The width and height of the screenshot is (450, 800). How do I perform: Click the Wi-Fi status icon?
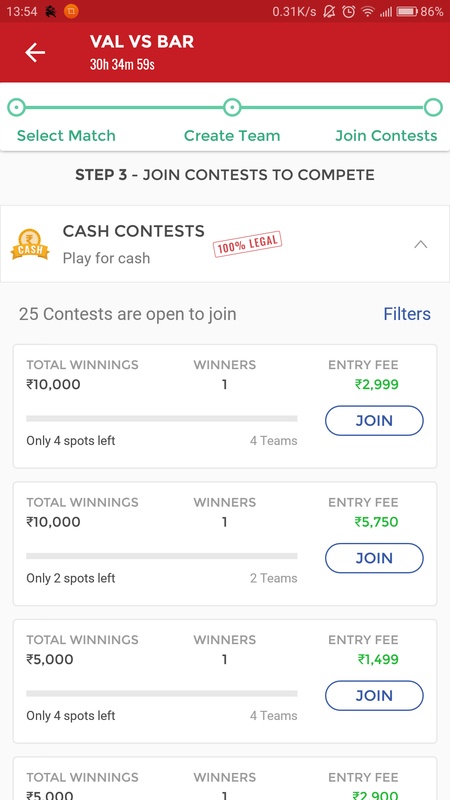pyautogui.click(x=368, y=11)
